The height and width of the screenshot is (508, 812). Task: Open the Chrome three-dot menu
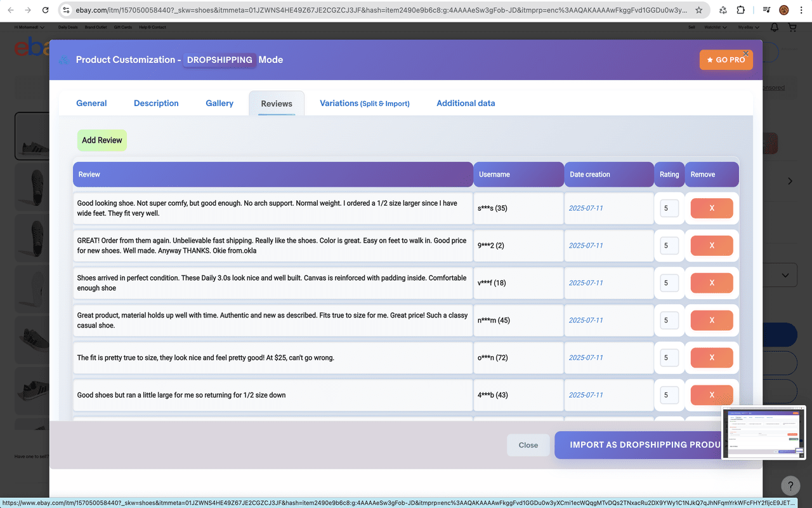[x=801, y=10]
